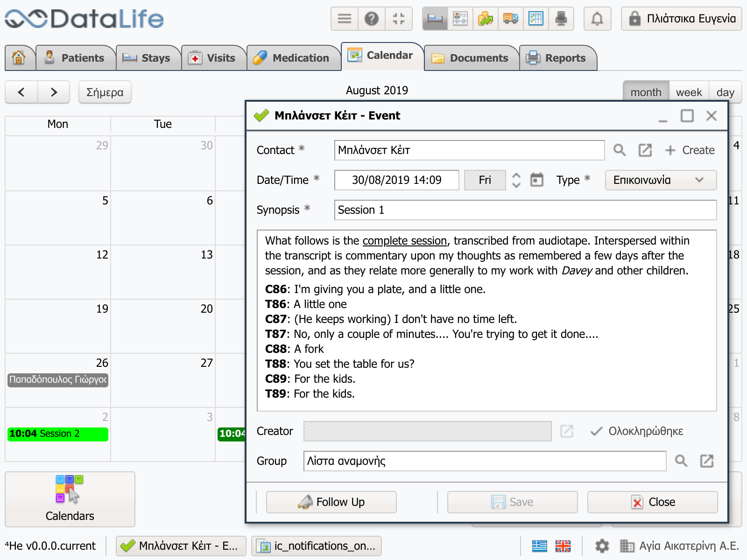Switch calendar to day view
Image resolution: width=747 pixels, height=560 pixels.
[725, 92]
